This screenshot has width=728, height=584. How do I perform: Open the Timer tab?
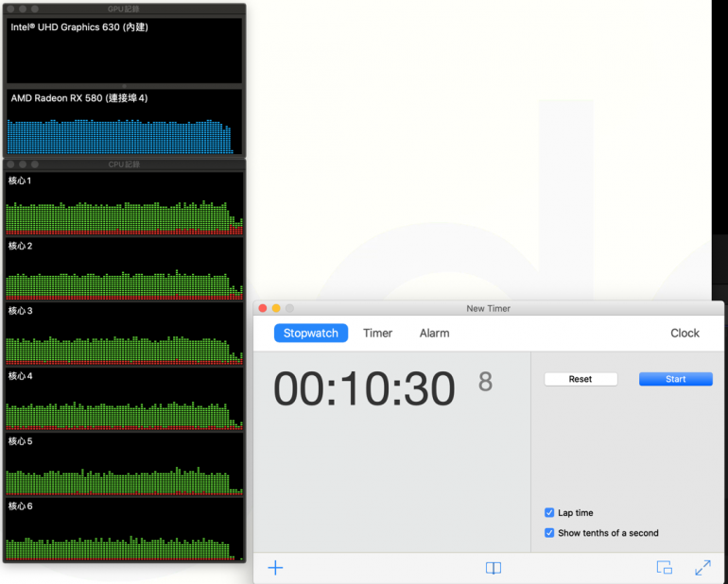(x=377, y=334)
